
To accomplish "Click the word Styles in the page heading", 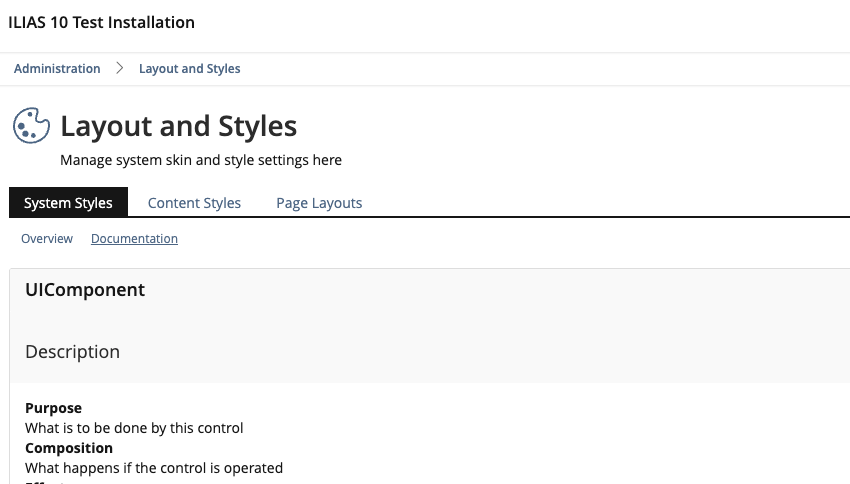I will click(x=256, y=126).
